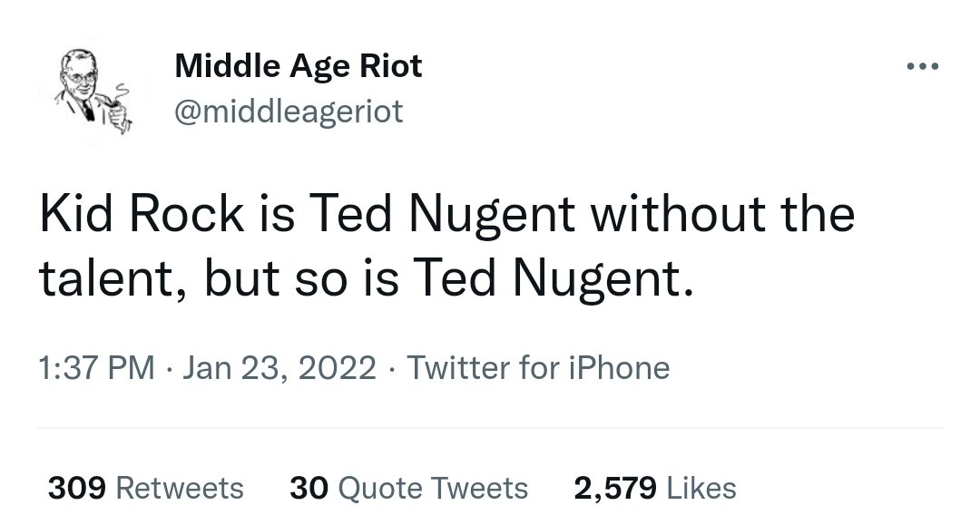Click the man's face in avatar
This screenshot has height=515, width=980.
click(x=79, y=75)
